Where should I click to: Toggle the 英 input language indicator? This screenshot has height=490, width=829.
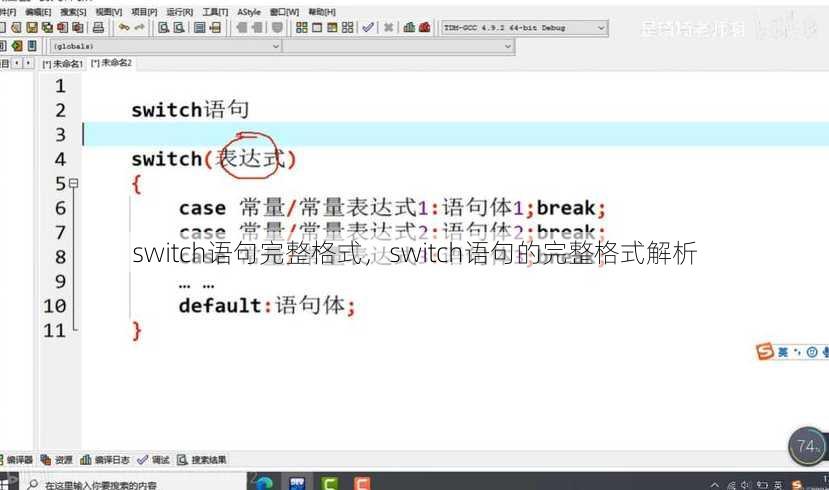778,484
